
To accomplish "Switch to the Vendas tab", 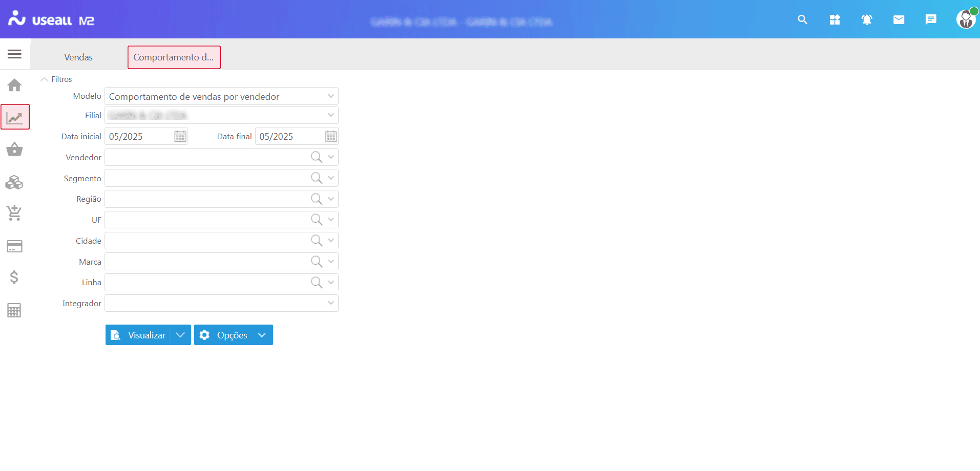I will (78, 57).
